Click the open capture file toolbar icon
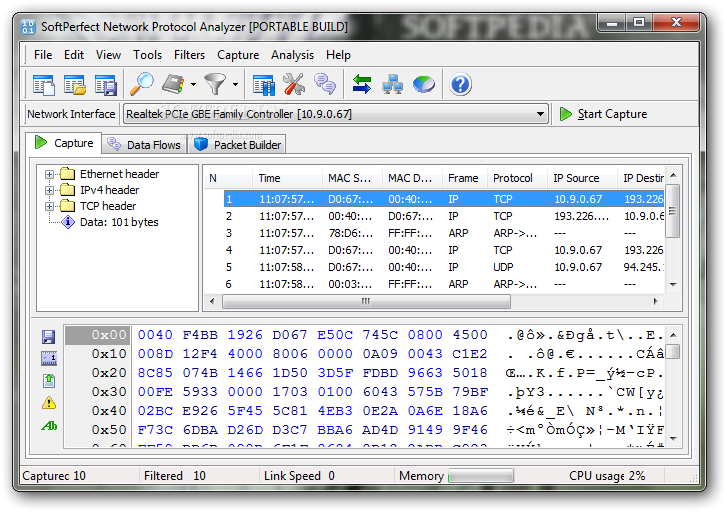This screenshot has height=512, width=727. point(75,85)
